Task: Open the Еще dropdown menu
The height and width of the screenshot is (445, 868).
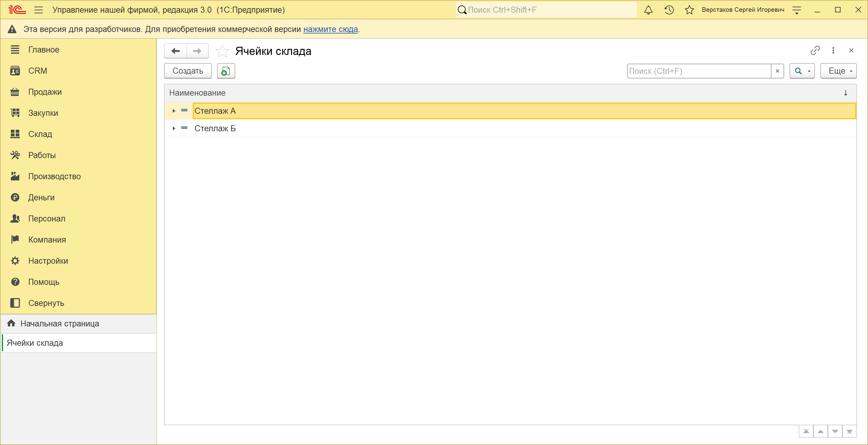Action: click(838, 71)
